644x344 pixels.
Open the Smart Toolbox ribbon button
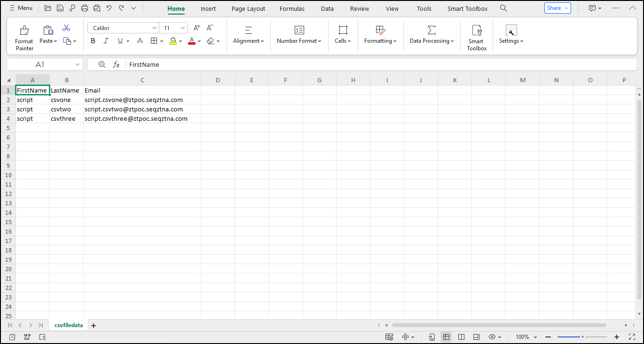(x=477, y=38)
